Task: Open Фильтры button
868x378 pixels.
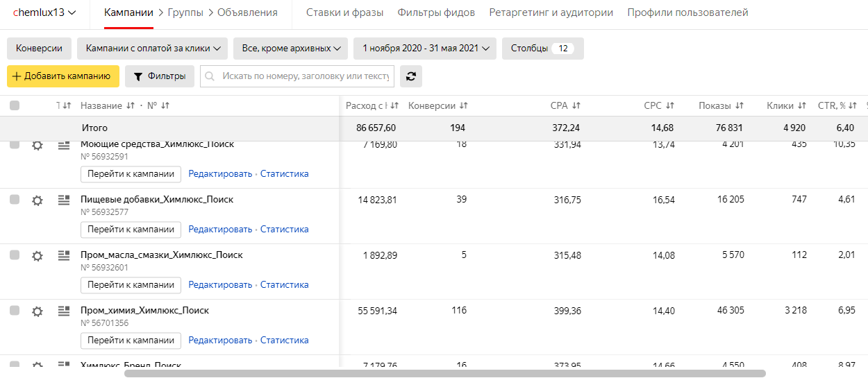Action: (x=160, y=76)
